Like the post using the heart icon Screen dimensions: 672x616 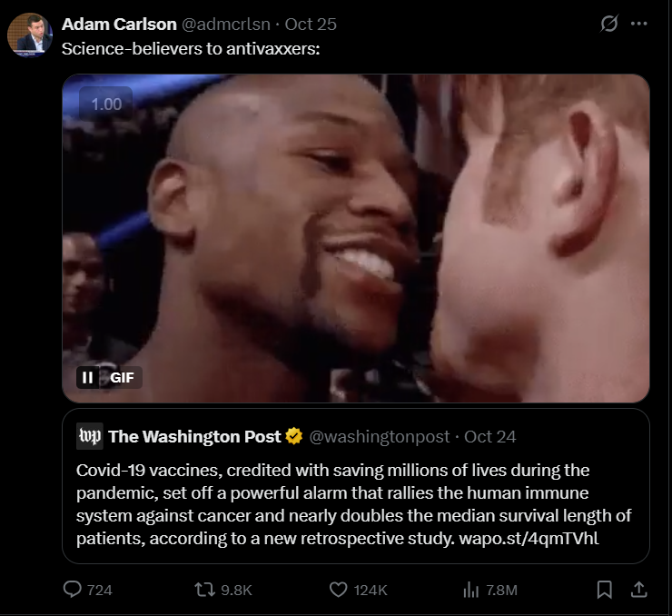pyautogui.click(x=338, y=590)
